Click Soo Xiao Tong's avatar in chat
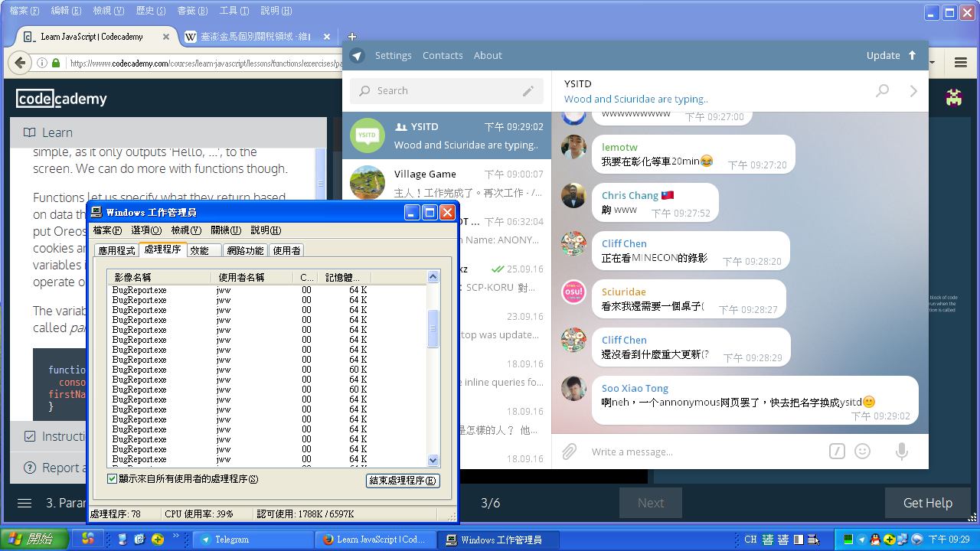 tap(574, 388)
